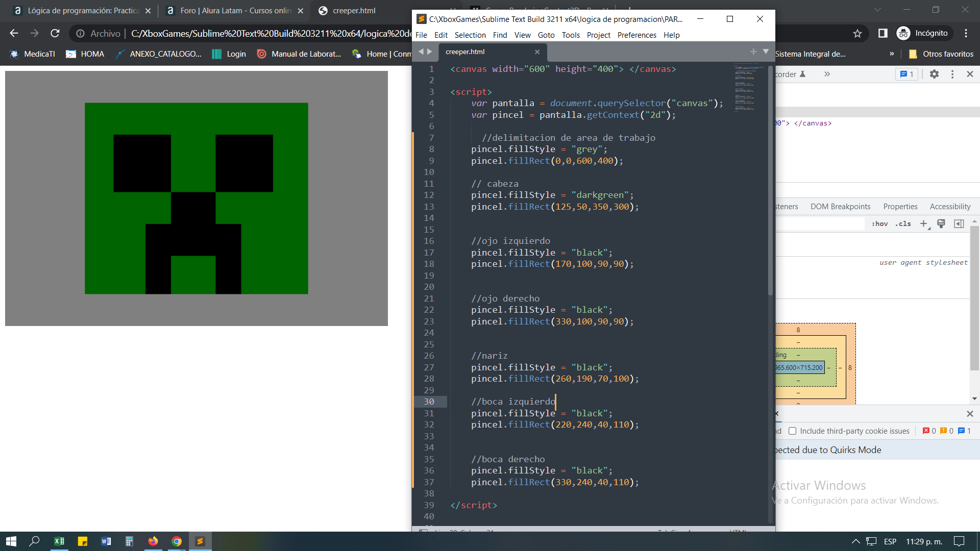980x551 pixels.
Task: Open Chrome three-dot menu
Action: (966, 33)
